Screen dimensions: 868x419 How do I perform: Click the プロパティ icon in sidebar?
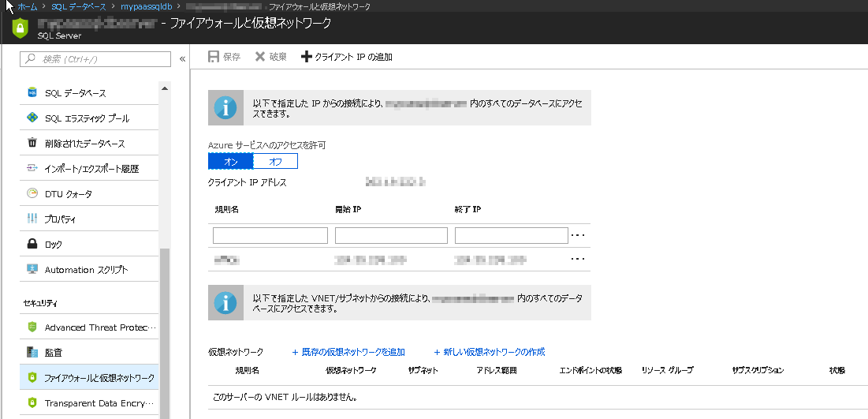(32, 219)
